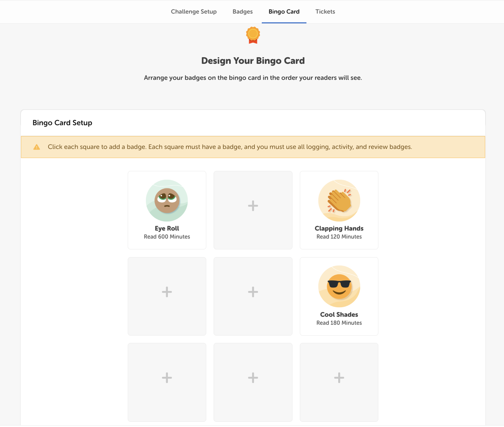
Task: Go to the Tickets tab
Action: tap(325, 12)
